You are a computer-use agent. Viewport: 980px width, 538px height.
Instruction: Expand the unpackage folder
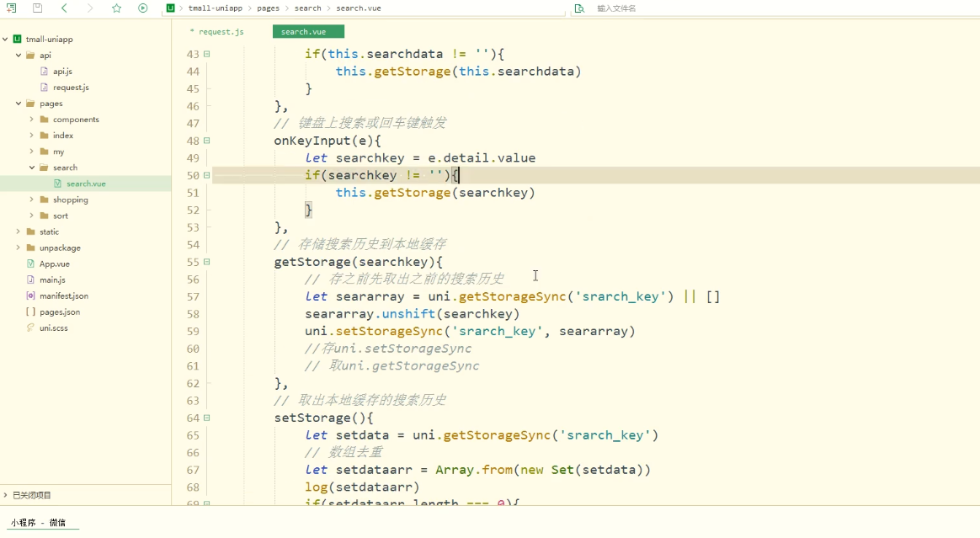(x=19, y=248)
